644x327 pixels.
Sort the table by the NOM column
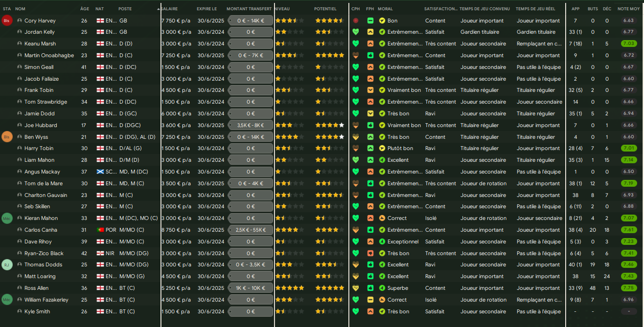(21, 9)
